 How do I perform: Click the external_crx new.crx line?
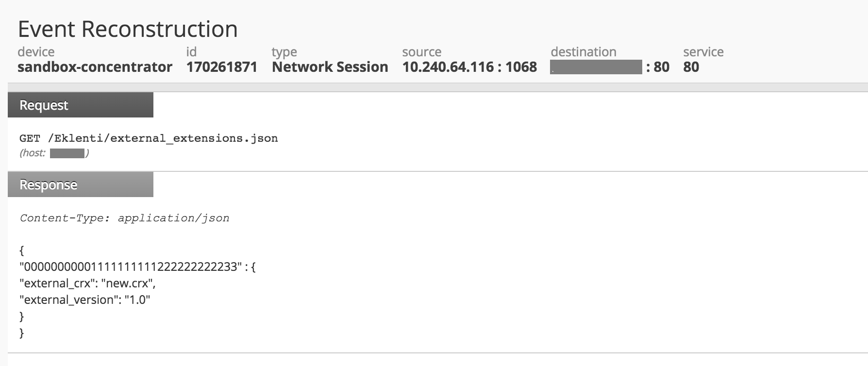[x=87, y=283]
